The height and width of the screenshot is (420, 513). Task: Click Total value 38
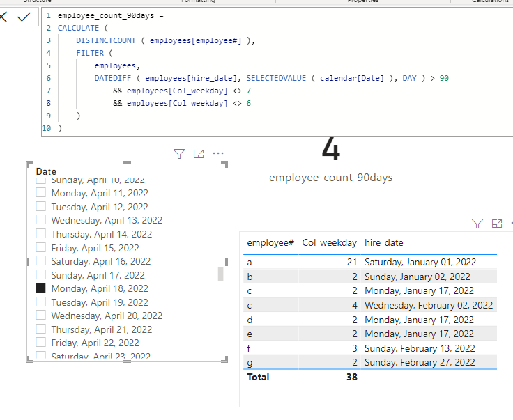click(352, 378)
